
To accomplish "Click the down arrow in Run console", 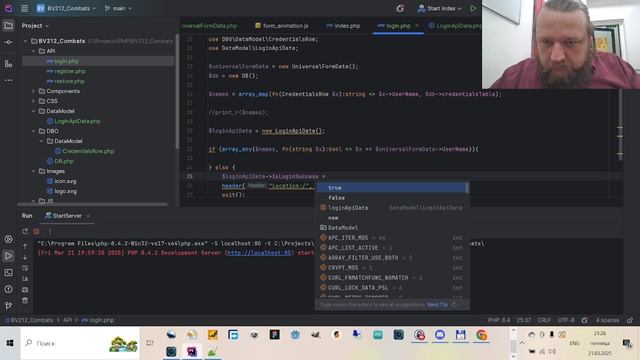I will [25, 257].
